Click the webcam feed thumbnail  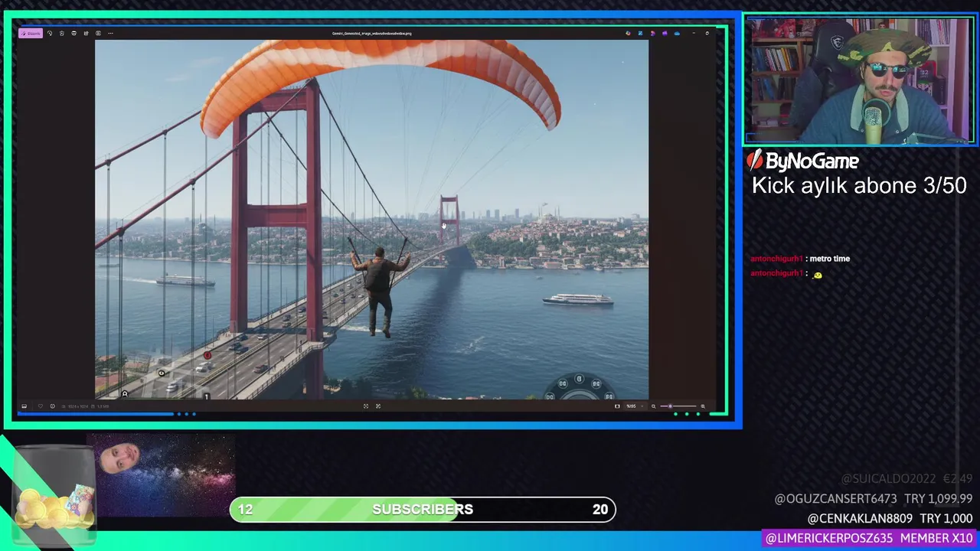859,80
